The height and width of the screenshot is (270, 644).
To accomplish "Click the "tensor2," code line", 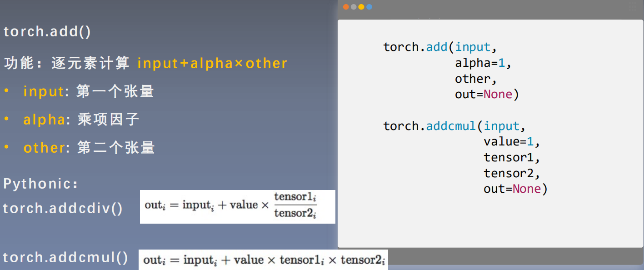I will pyautogui.click(x=512, y=173).
